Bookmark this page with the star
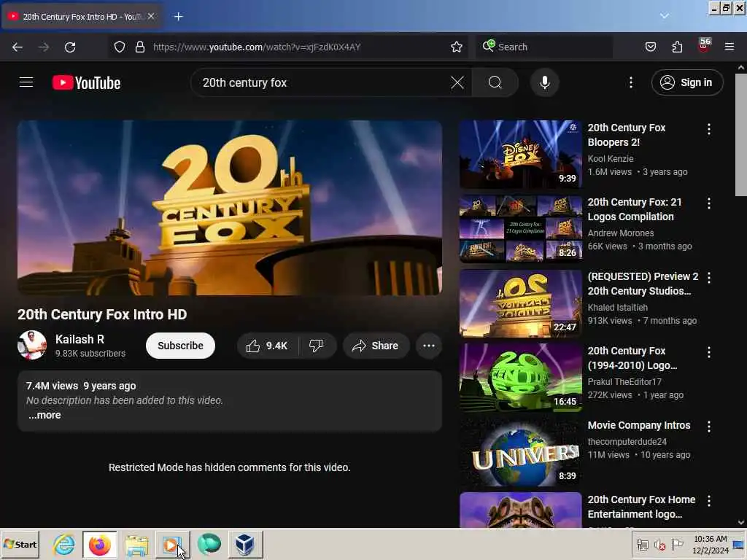747x560 pixels. click(457, 47)
